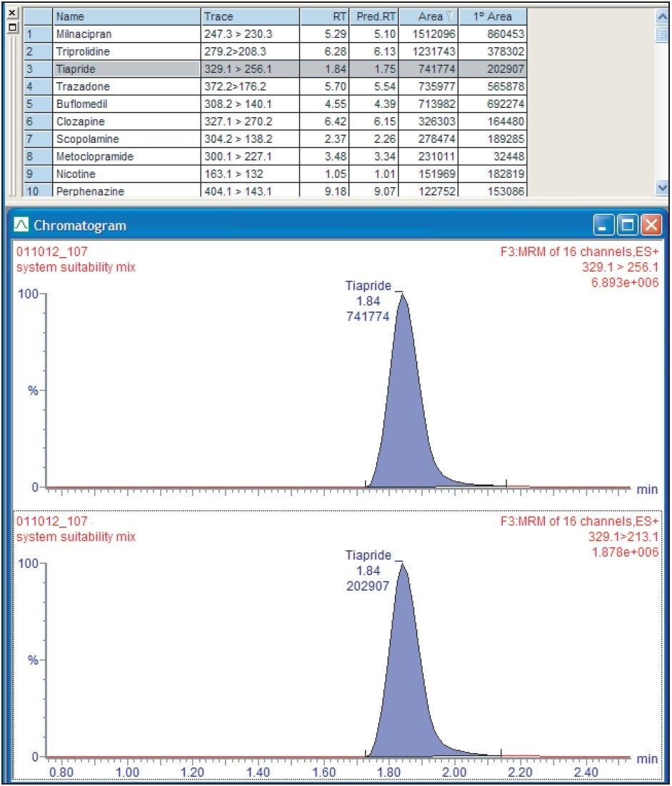Close the results table panel with the X icon
Image resolution: width=672 pixels, height=786 pixels.
[x=13, y=13]
